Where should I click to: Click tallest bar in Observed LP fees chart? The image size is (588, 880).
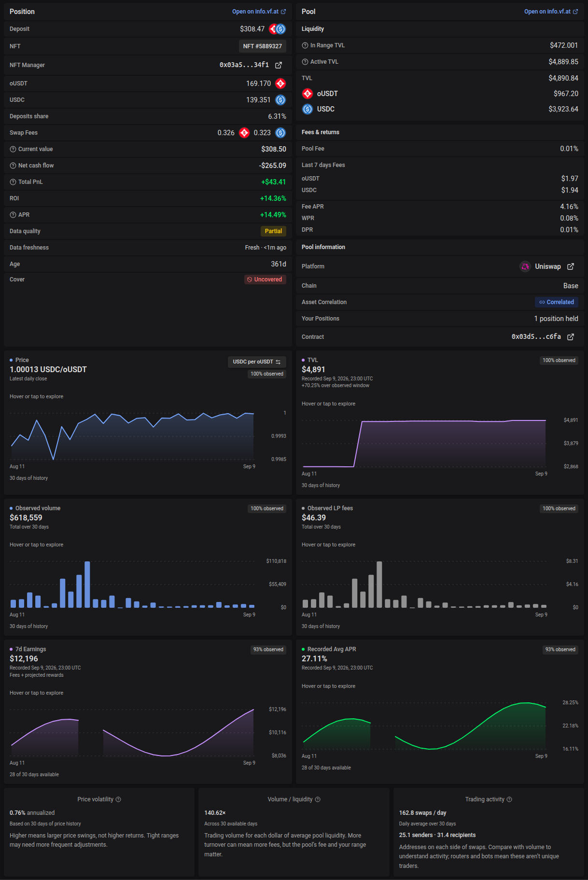click(379, 584)
